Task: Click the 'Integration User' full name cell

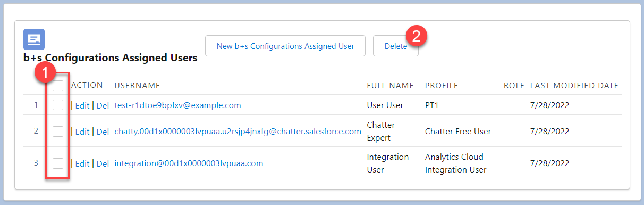Action: tap(388, 163)
